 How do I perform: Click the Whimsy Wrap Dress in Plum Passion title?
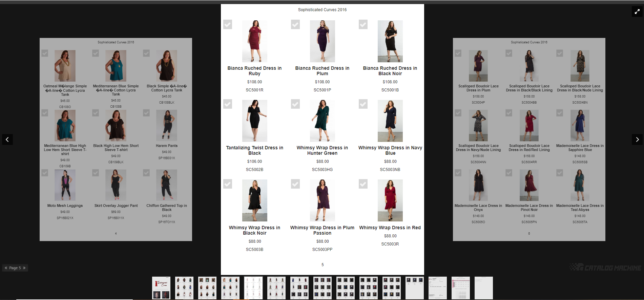click(323, 230)
